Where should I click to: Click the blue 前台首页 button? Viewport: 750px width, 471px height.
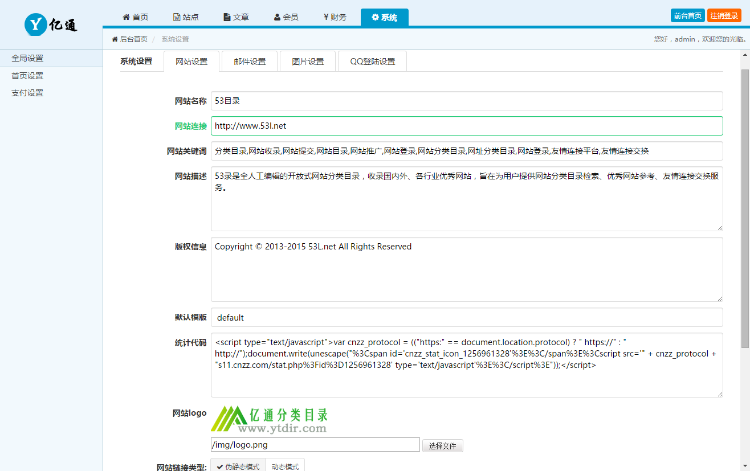(687, 16)
